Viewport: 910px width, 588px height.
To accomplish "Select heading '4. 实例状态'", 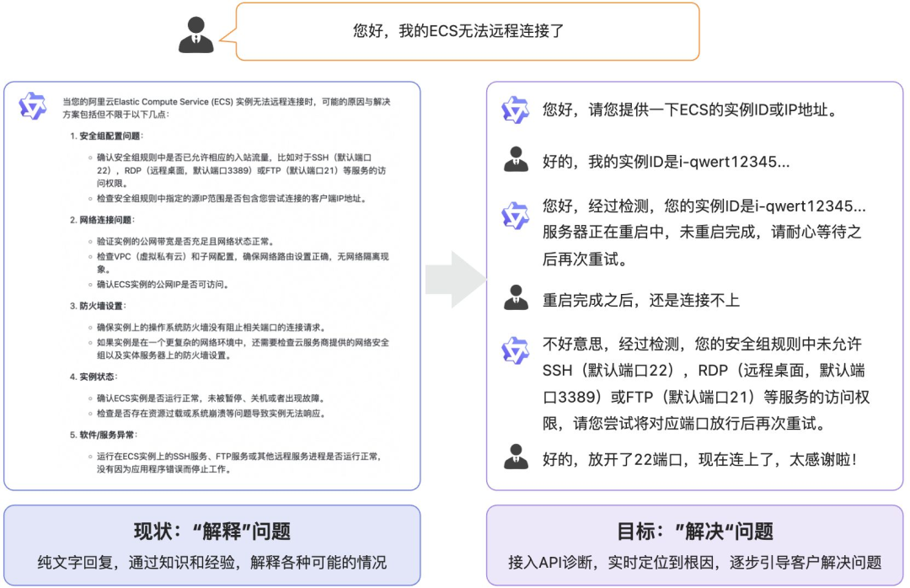I will tap(94, 377).
